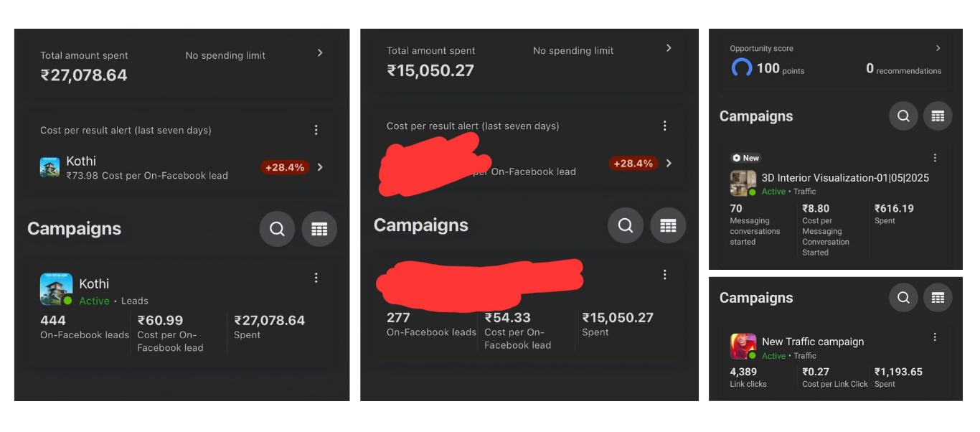Open options for Kothi cost per result alert
The image size is (980, 432).
coord(316,130)
